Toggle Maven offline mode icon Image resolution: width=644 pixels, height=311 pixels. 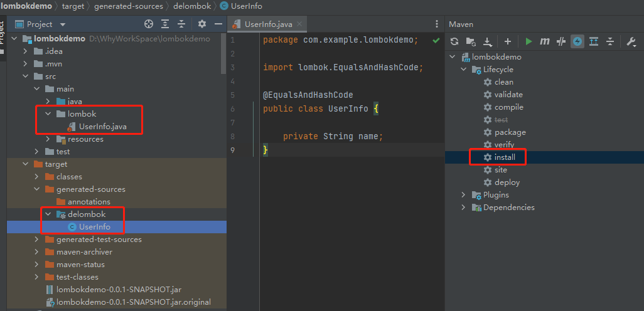561,41
